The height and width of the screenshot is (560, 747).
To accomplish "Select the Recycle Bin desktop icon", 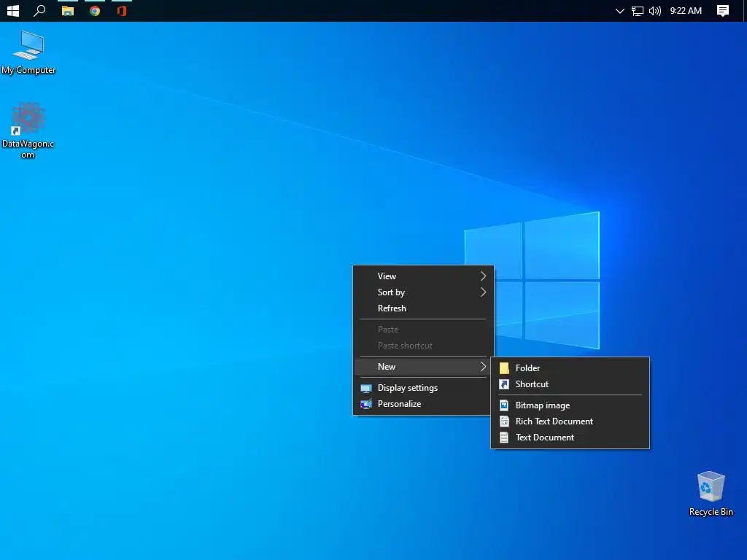I will click(x=711, y=494).
